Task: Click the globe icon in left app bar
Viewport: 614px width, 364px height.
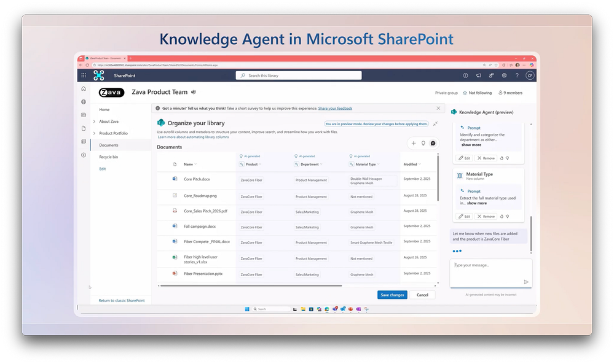Action: pyautogui.click(x=84, y=102)
